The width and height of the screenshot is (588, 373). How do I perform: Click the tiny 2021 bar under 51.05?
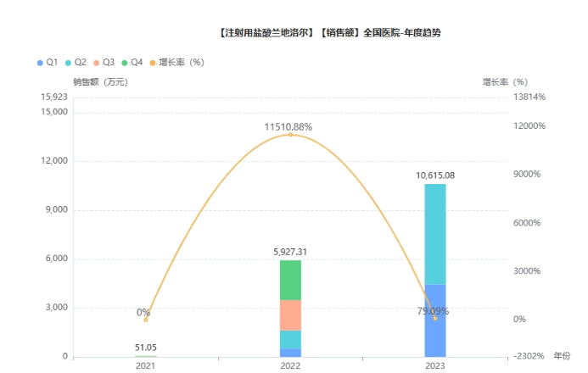(x=146, y=356)
